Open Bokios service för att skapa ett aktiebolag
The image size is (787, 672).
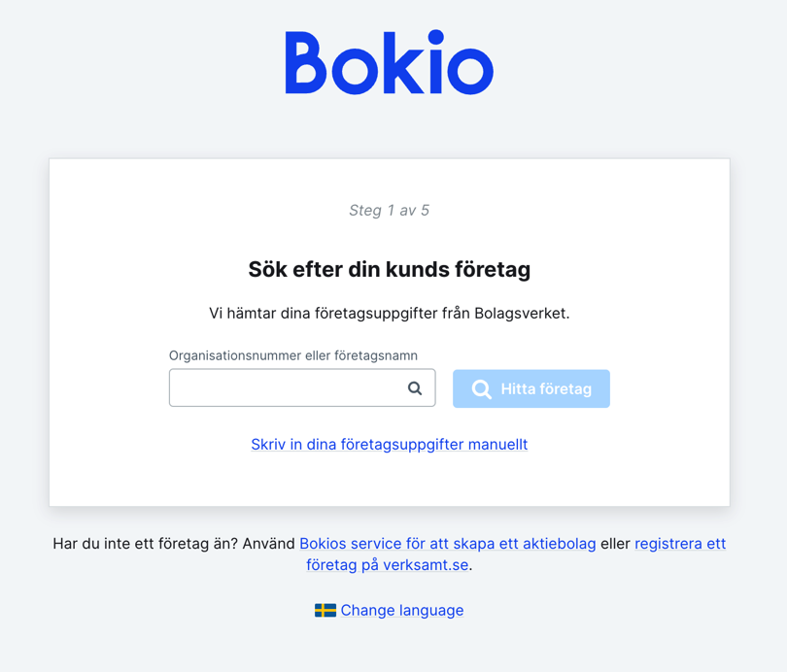coord(449,544)
